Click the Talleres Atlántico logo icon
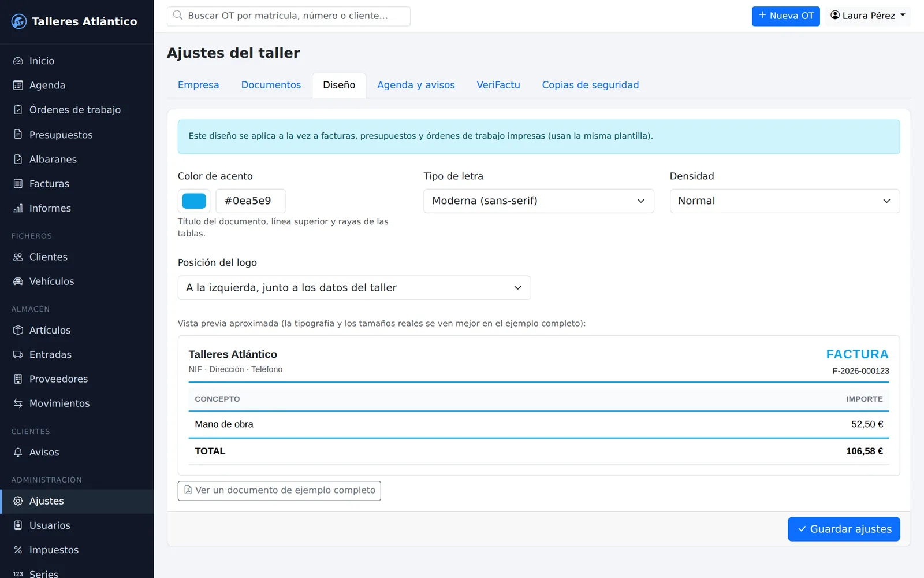The image size is (924, 578). coord(19,21)
